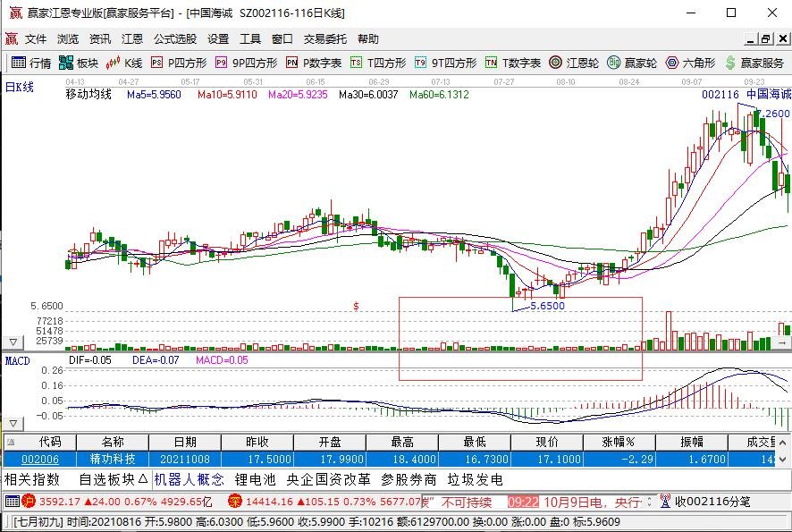Open the 窗口 menu
Viewport: 792px width, 532px height.
(x=282, y=39)
